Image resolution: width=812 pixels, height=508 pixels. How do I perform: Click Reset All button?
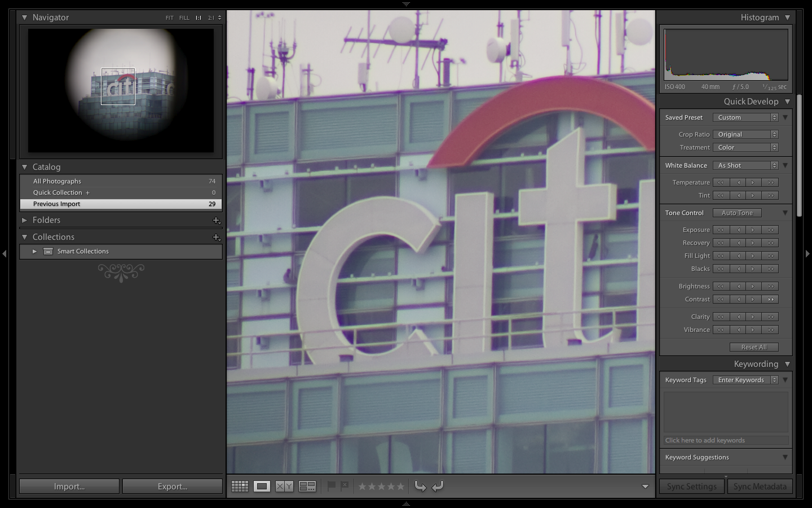click(754, 347)
